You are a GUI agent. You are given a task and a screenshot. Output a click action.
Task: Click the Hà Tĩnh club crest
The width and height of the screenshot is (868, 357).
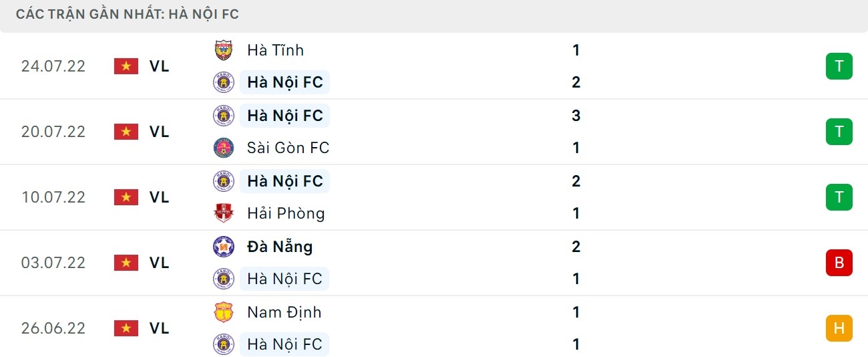[x=223, y=50]
